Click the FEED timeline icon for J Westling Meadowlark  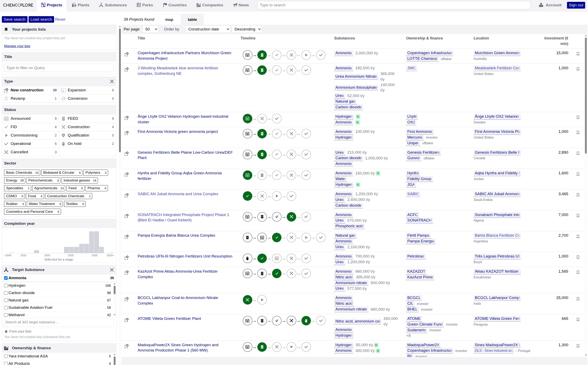pos(262,70)
